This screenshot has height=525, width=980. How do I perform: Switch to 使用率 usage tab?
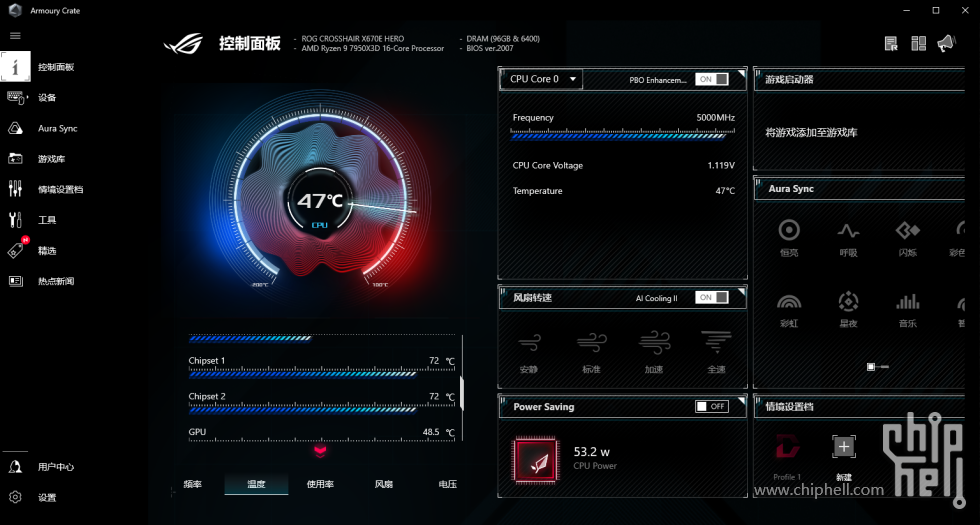point(320,484)
